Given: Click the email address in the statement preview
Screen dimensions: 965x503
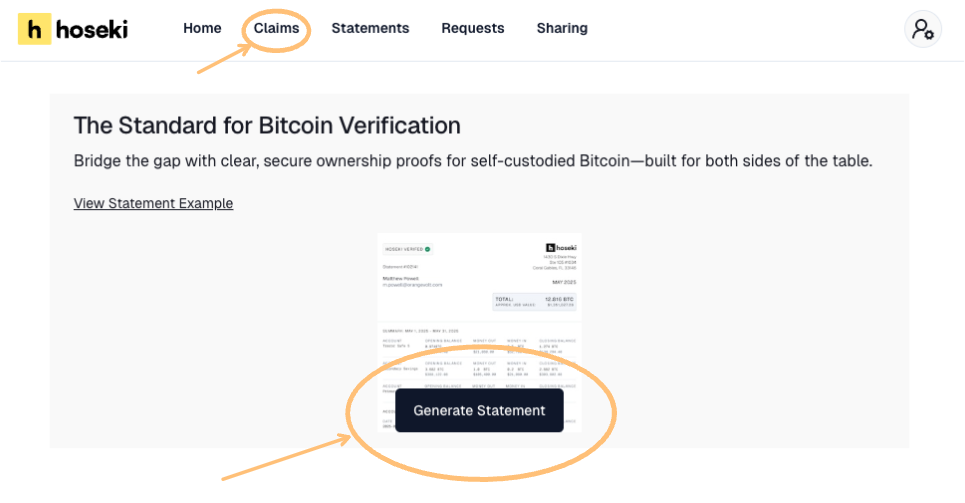Looking at the screenshot, I should [412, 285].
